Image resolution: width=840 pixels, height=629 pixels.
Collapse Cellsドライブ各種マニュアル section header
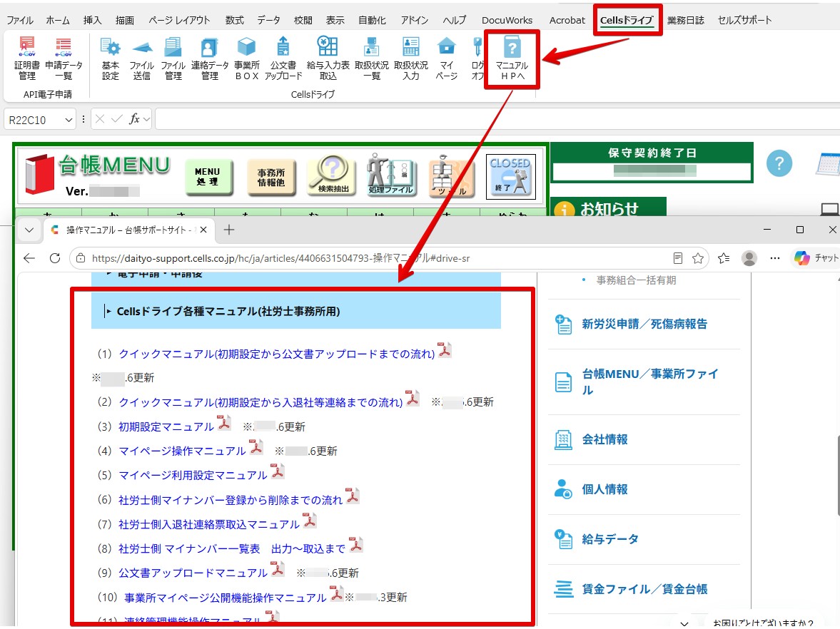click(295, 311)
